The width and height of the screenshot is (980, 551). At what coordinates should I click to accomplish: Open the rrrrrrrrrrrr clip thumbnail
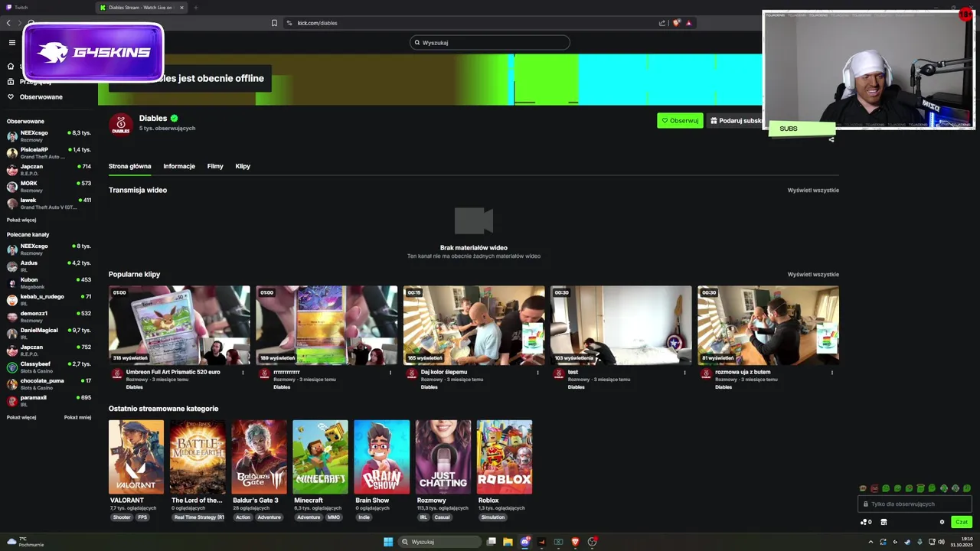pos(327,325)
